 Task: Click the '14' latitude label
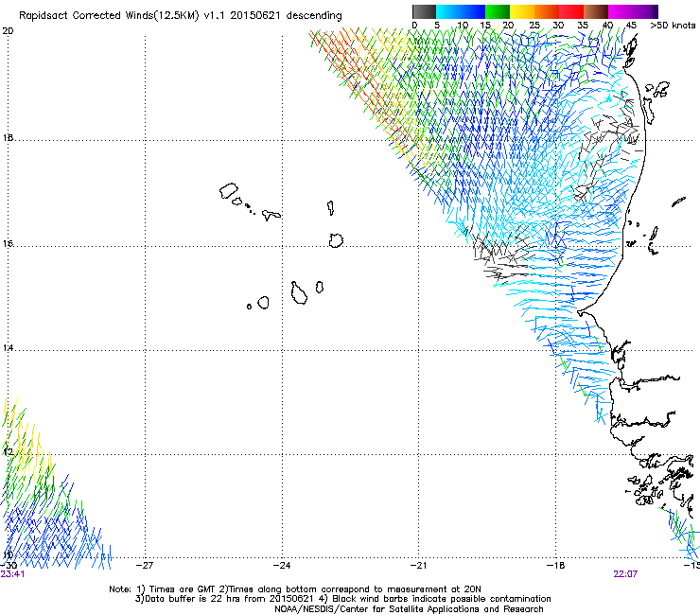point(8,348)
